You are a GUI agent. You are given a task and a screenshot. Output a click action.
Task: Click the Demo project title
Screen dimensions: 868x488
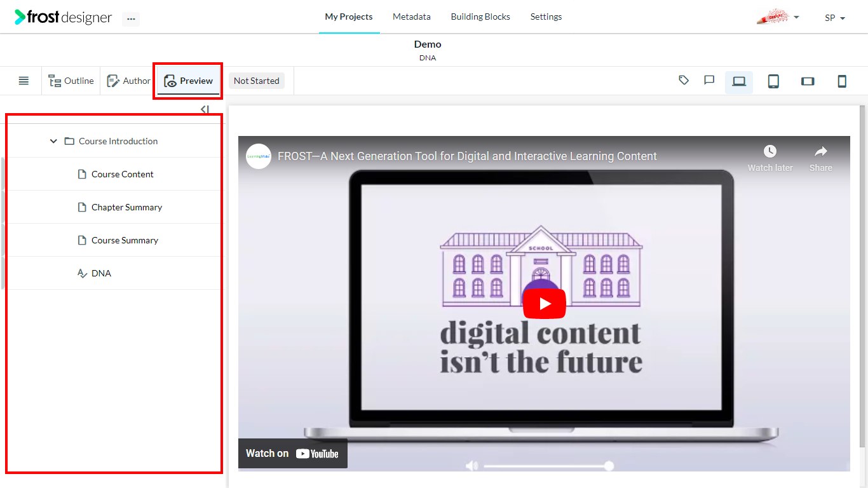tap(428, 44)
